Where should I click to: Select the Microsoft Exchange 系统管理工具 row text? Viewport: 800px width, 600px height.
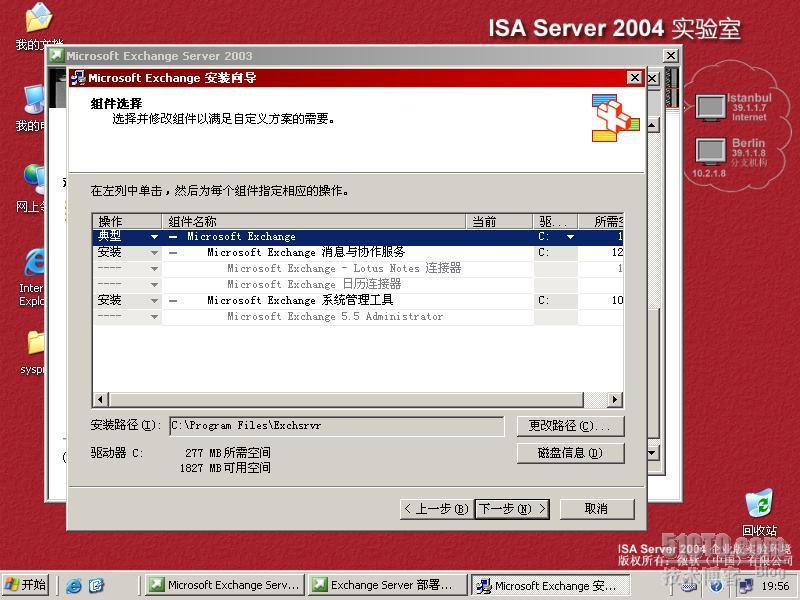click(300, 301)
